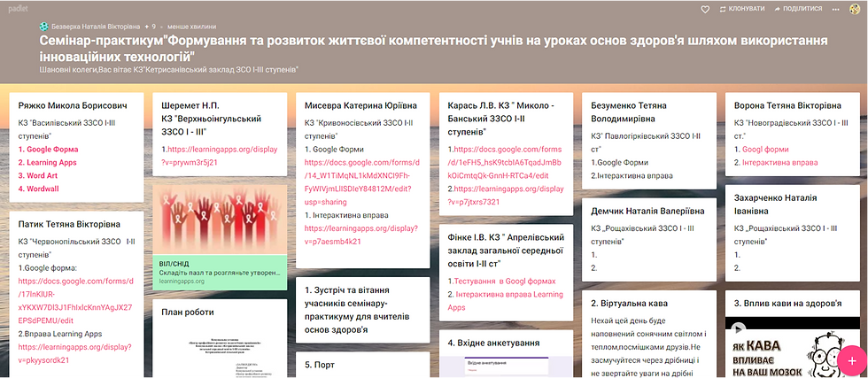This screenshot has width=868, height=378.
Task: Click post titled 3. Вплив кави на здоров'я
Action: (788, 304)
